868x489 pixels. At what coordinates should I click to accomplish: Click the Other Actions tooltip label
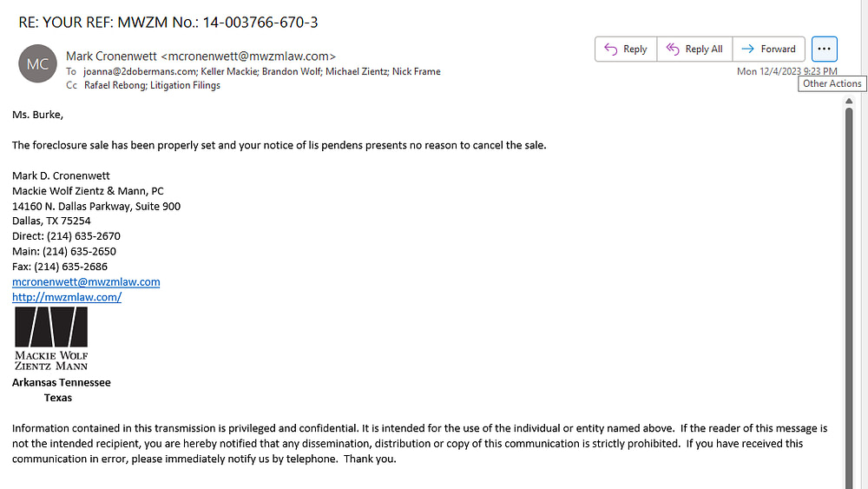click(832, 83)
